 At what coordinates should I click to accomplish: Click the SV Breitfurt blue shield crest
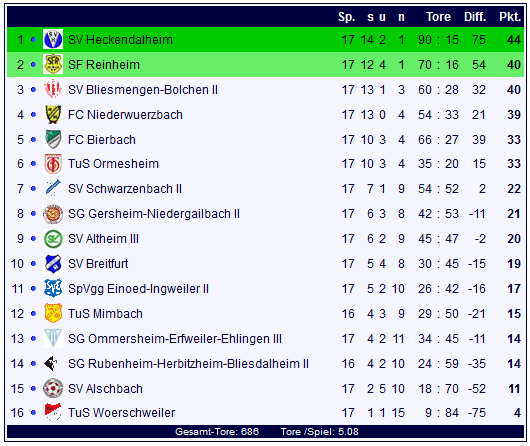point(53,264)
